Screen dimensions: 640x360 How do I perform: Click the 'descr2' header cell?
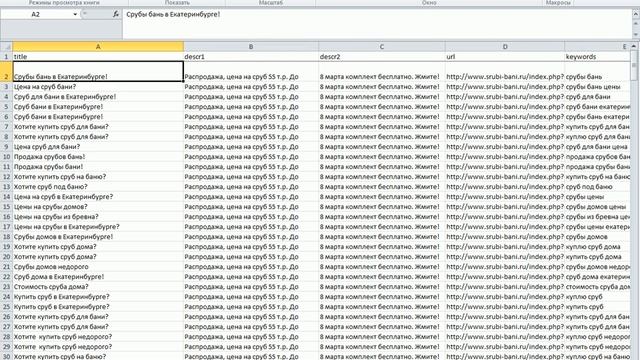pyautogui.click(x=382, y=57)
